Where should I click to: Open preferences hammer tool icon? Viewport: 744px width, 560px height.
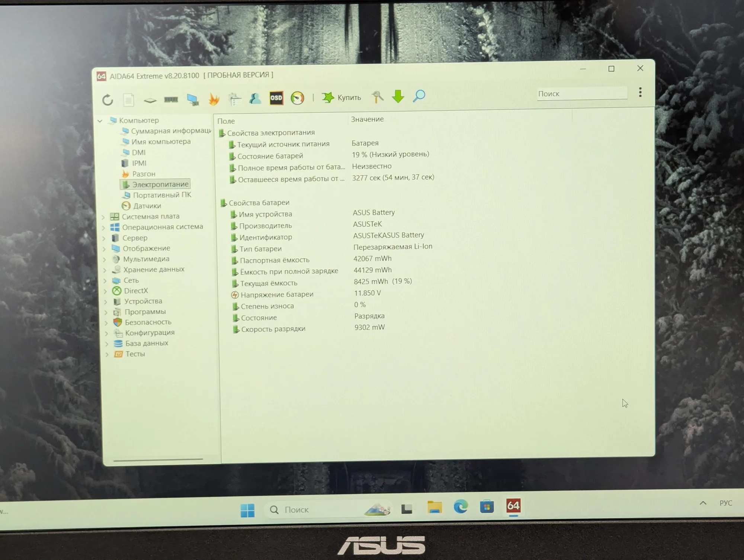377,97
